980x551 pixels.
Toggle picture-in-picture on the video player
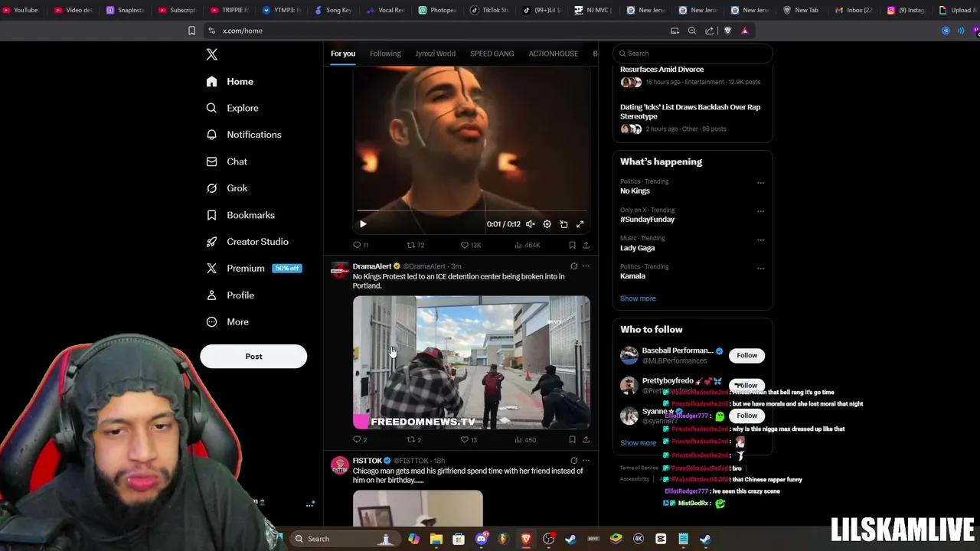[563, 224]
